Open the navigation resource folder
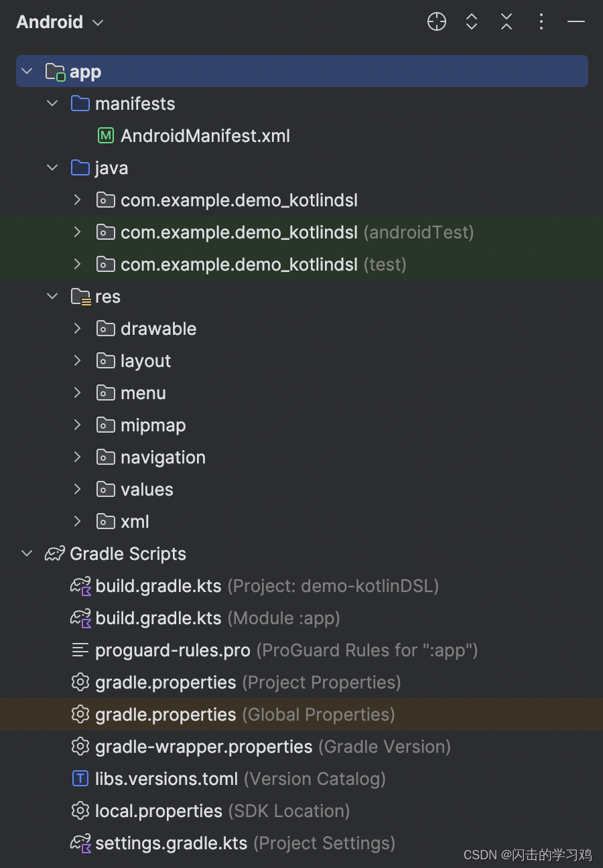The height and width of the screenshot is (868, 603). point(163,457)
